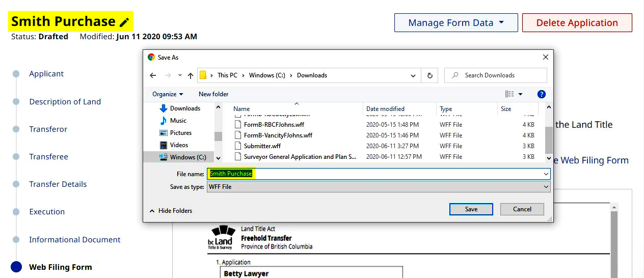The height and width of the screenshot is (278, 644).
Task: Click the file icon next to Submitter.wff
Action: [x=238, y=146]
